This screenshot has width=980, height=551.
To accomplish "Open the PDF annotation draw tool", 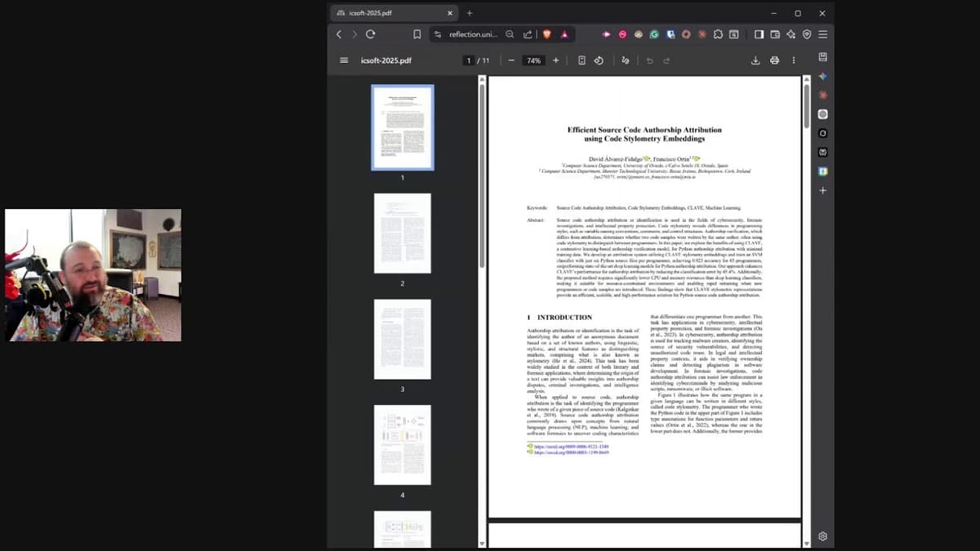I will 626,60.
